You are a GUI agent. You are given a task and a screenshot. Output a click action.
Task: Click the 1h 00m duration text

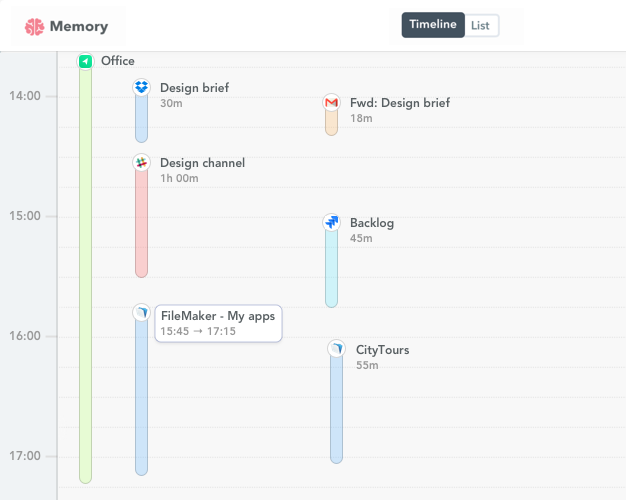point(179,179)
